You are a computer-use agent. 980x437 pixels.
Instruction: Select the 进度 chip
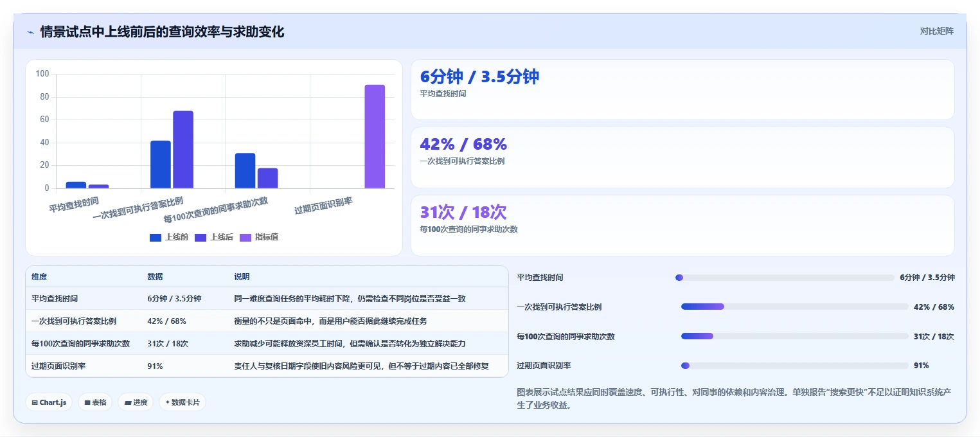(x=136, y=402)
